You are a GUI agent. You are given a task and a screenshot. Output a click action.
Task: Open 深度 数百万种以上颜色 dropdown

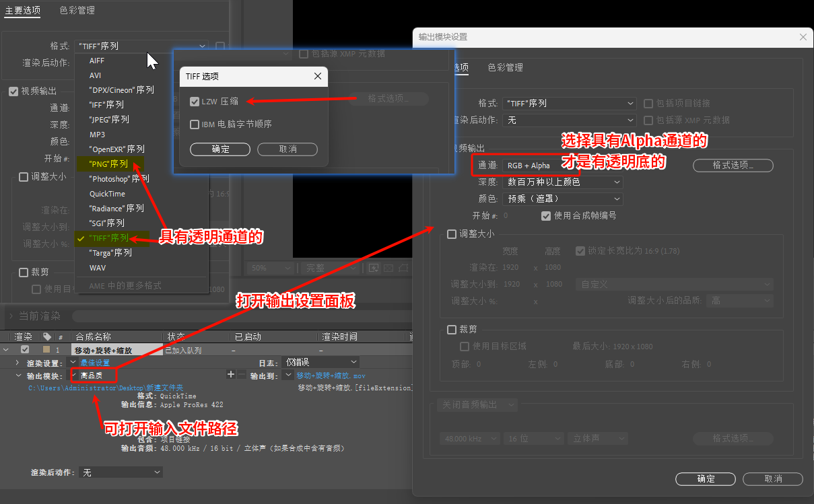(x=564, y=182)
